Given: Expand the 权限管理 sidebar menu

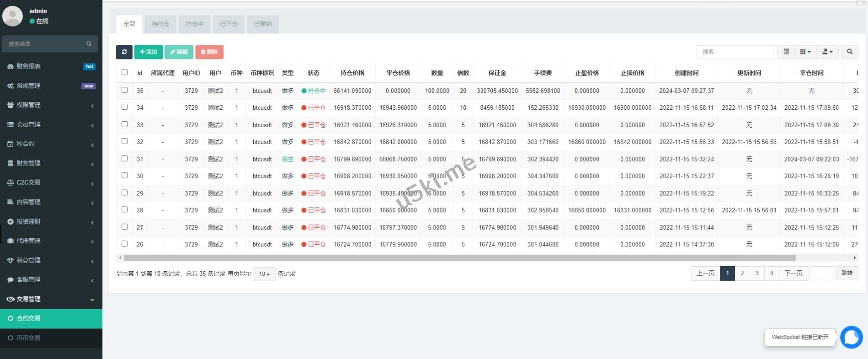Looking at the screenshot, I should point(29,105).
